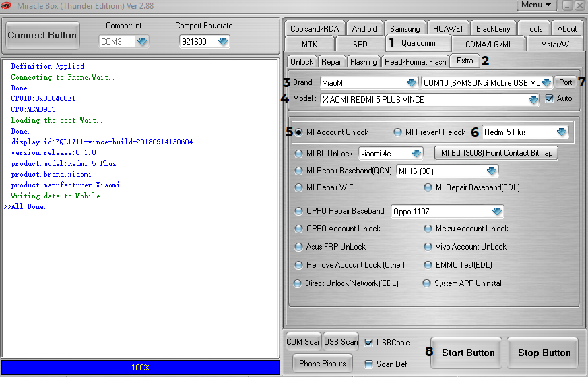Click the USB Scan button
The image size is (588, 377).
tap(341, 342)
